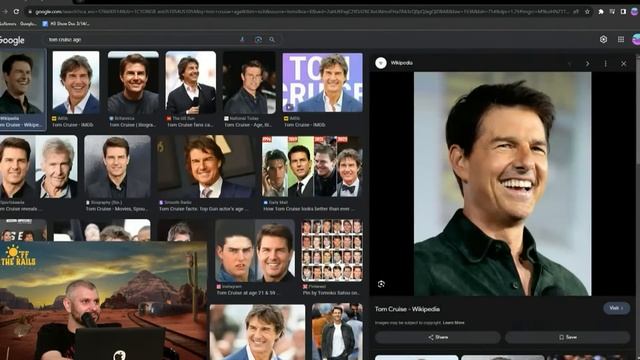
Task: Click the caption 'Tom Cruise facts: Top Gun actor's age'
Action: (204, 209)
